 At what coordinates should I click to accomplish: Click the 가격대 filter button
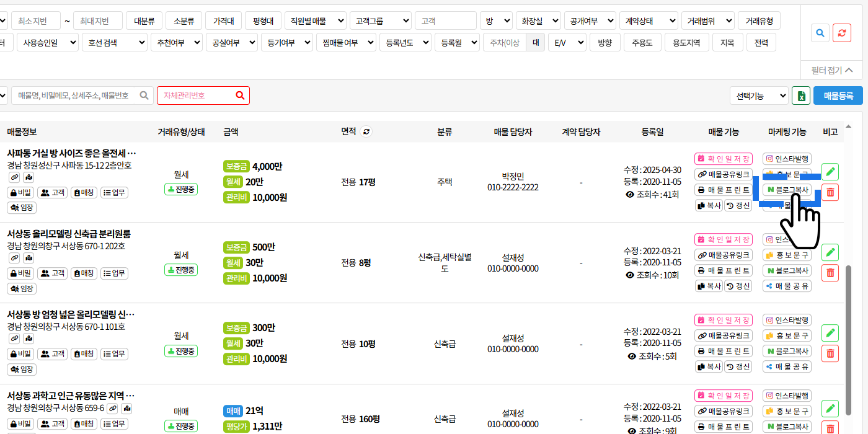[x=223, y=20]
